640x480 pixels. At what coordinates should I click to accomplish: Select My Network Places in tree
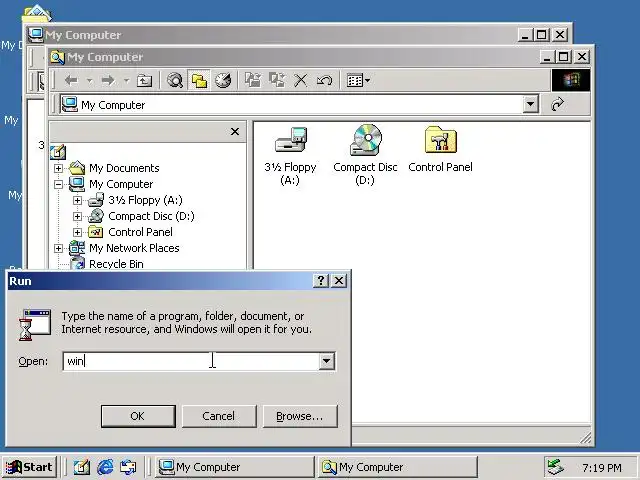(x=134, y=248)
